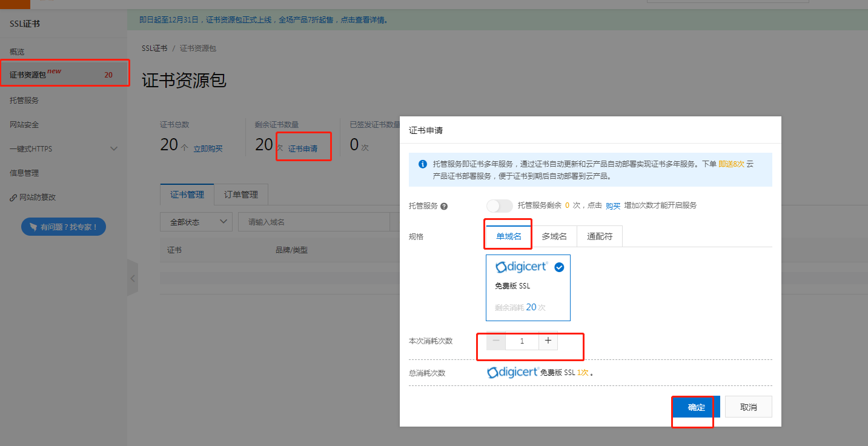The width and height of the screenshot is (868, 446).
Task: Click the 证书资源包 page heading
Action: [x=184, y=80]
